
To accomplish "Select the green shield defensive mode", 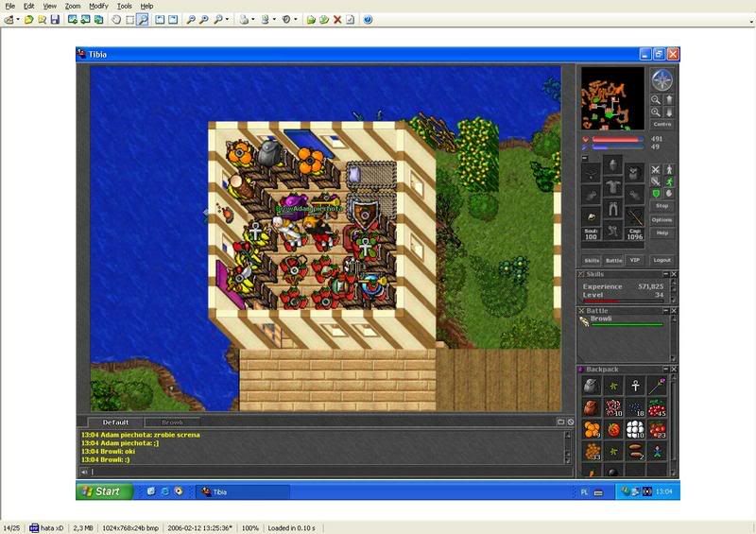I will point(656,194).
